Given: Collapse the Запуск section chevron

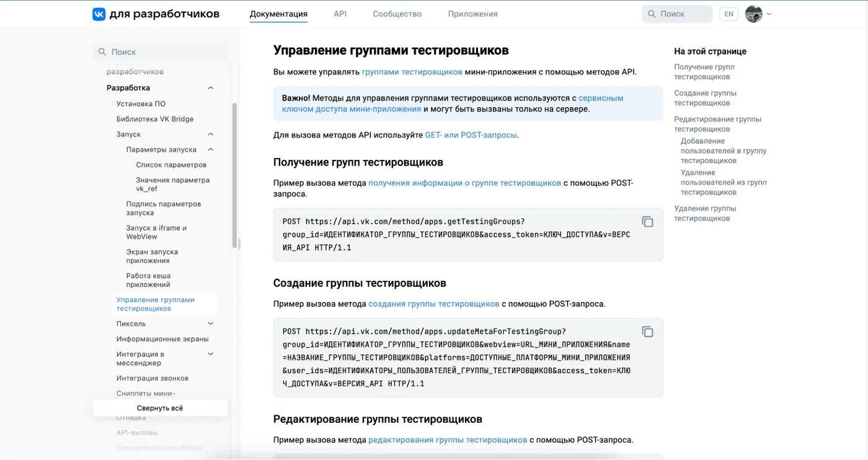Looking at the screenshot, I should (x=210, y=135).
